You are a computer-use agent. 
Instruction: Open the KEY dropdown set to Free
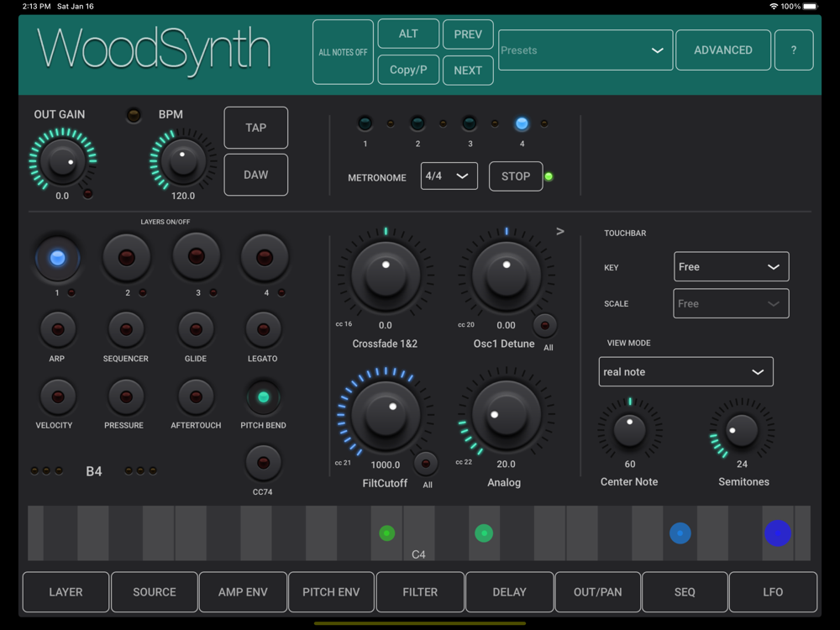coord(731,266)
